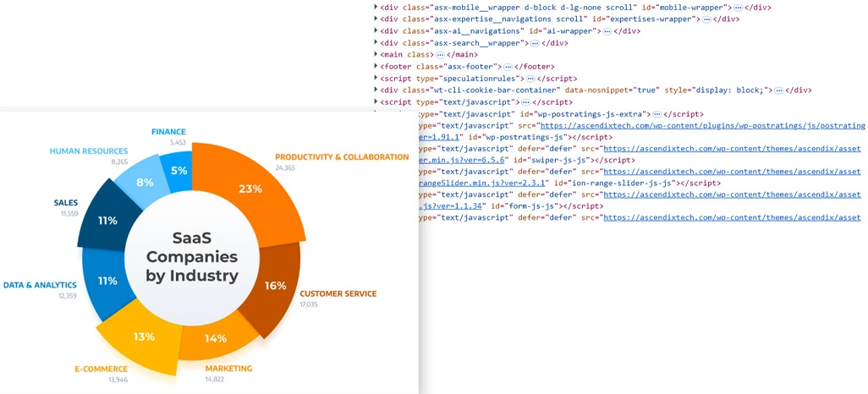Screen dimensions: 868x394
Task: Select the id value "ai-wrapper"
Action: (x=571, y=31)
